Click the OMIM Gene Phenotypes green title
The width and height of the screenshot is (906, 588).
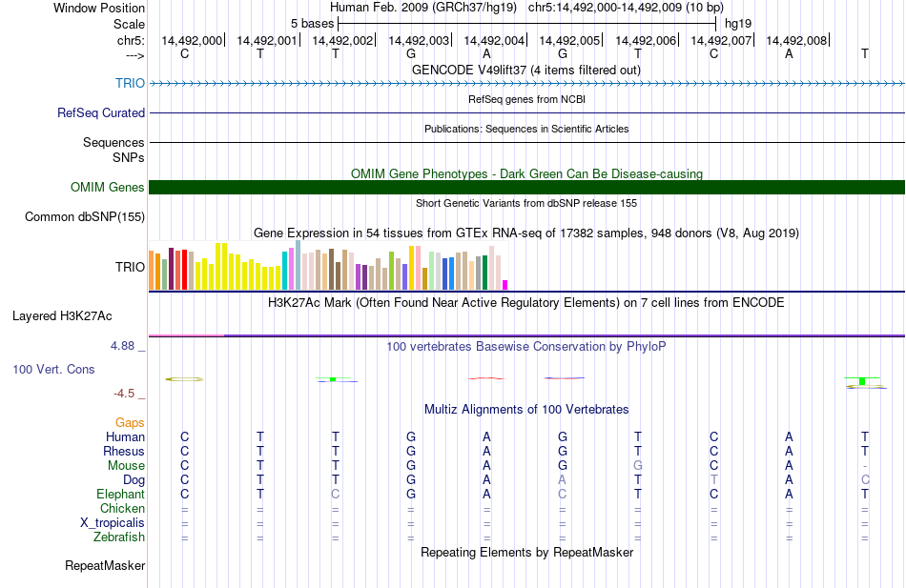tap(526, 173)
